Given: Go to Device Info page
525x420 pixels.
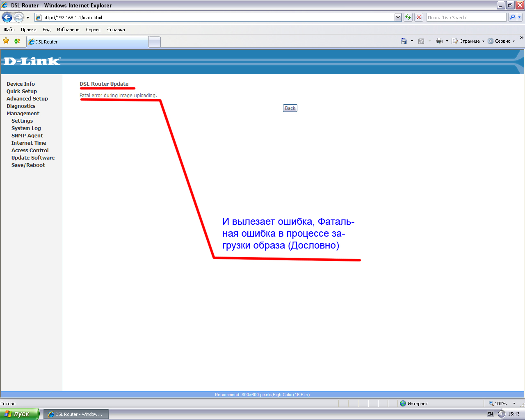Looking at the screenshot, I should coord(21,84).
